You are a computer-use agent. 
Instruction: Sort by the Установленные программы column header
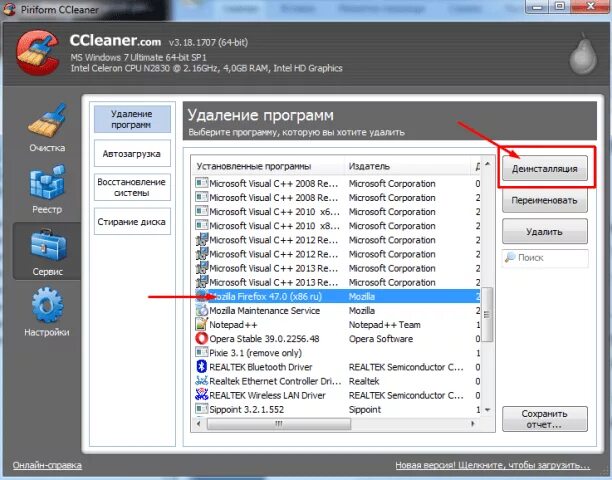[x=268, y=166]
